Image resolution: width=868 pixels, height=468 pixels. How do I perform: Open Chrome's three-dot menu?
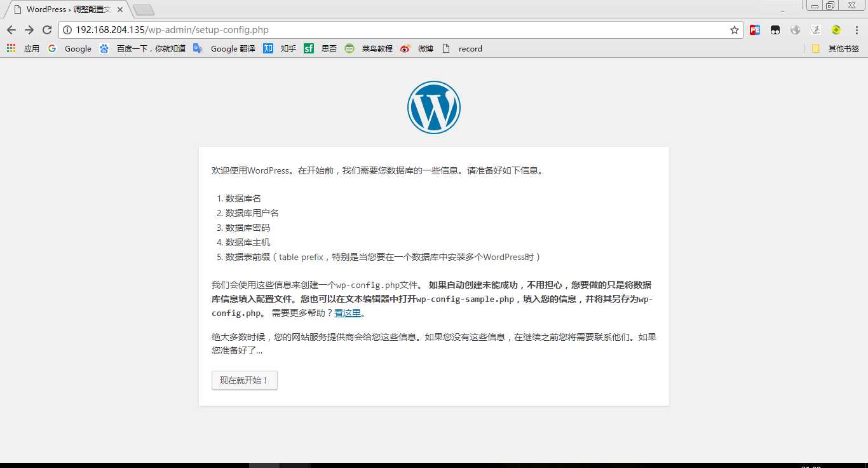pos(857,30)
